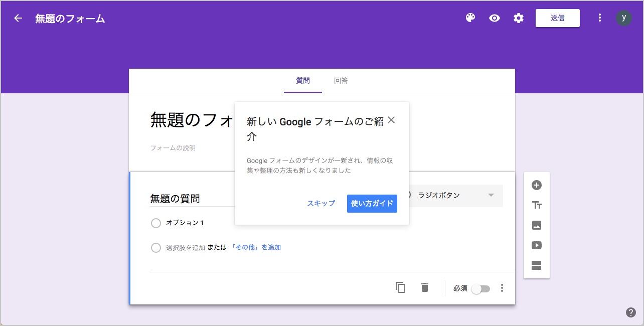Select the オプション 1 radio button
This screenshot has width=644, height=326.
[156, 223]
